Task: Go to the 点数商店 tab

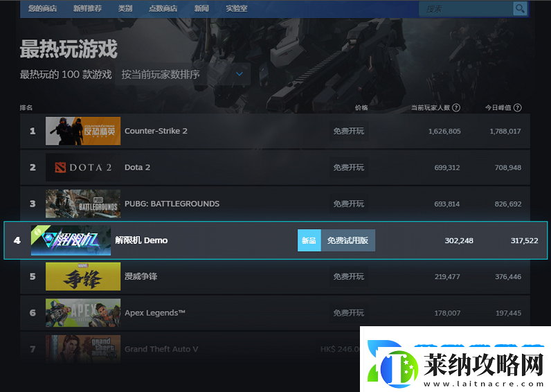Action: pos(163,8)
